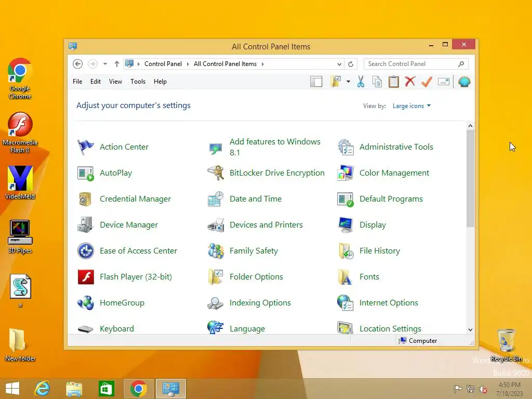Open the Devices and Printers icon
The height and width of the screenshot is (399, 532).
(x=216, y=225)
